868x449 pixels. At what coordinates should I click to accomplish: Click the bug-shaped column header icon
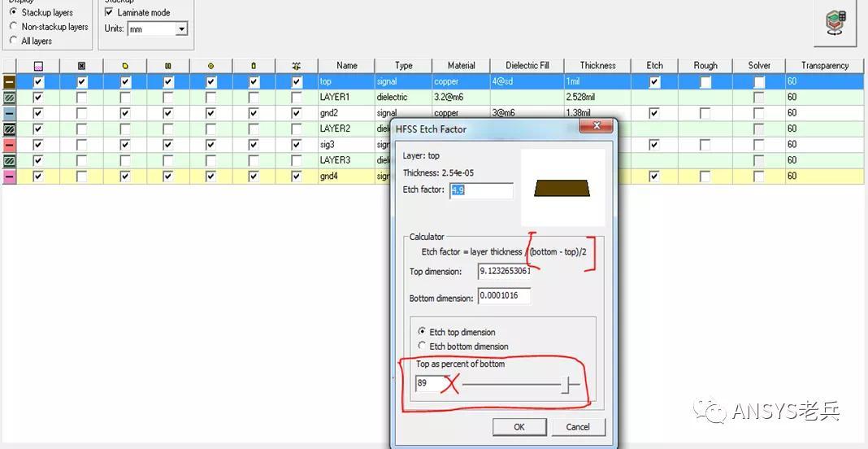click(297, 66)
